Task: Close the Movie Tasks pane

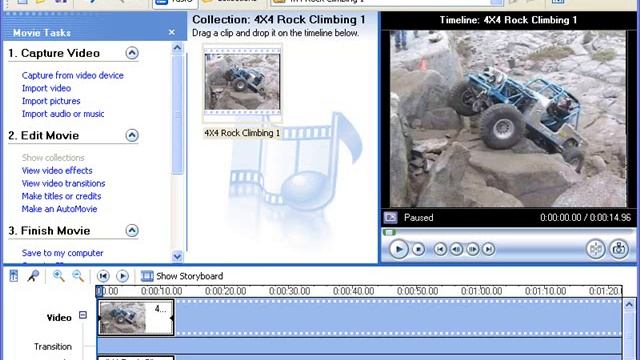Action: click(x=172, y=32)
